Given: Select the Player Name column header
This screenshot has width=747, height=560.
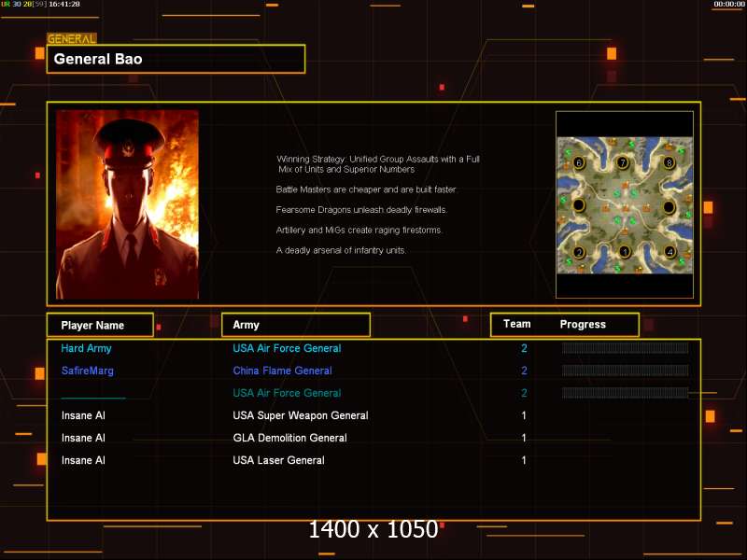Looking at the screenshot, I should point(100,325).
